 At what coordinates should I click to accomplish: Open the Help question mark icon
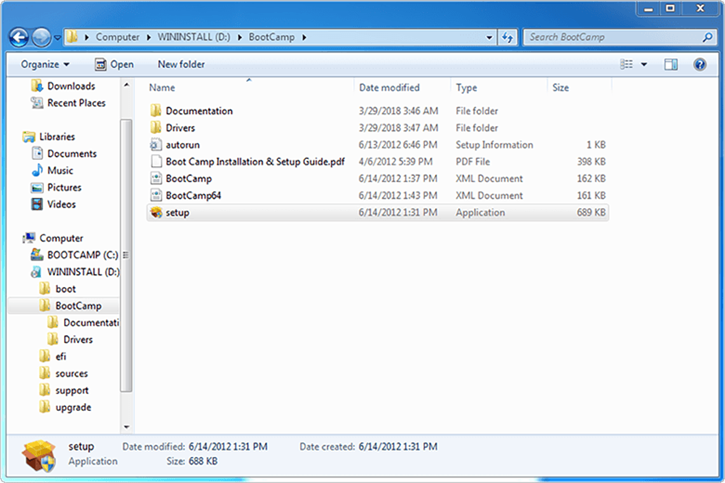(700, 64)
